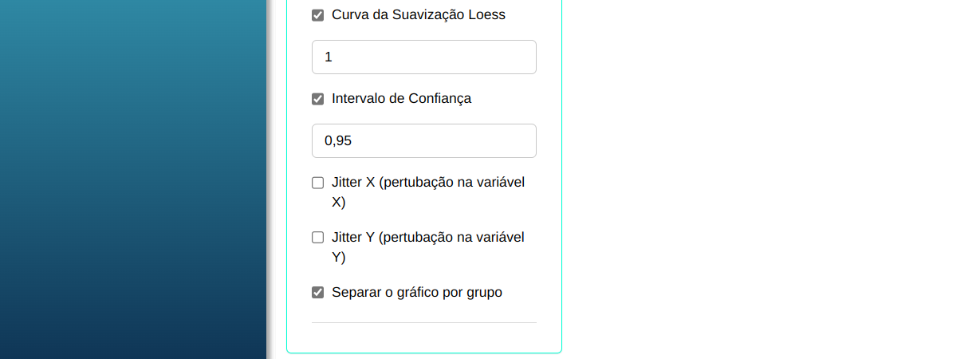Click the horizontal divider line under the options
The width and height of the screenshot is (980, 359).
423,323
